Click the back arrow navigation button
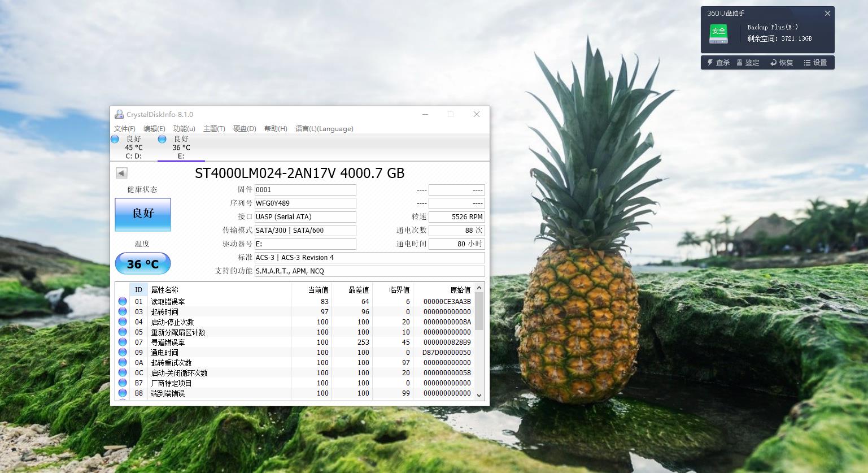This screenshot has height=473, width=868. pos(121,173)
